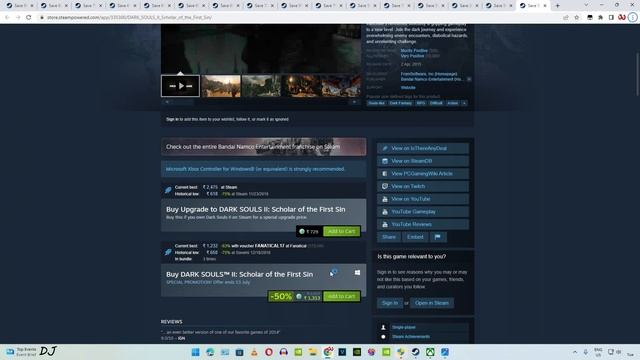Open Steam from the taskbar
The height and width of the screenshot is (360, 640).
tap(416, 352)
